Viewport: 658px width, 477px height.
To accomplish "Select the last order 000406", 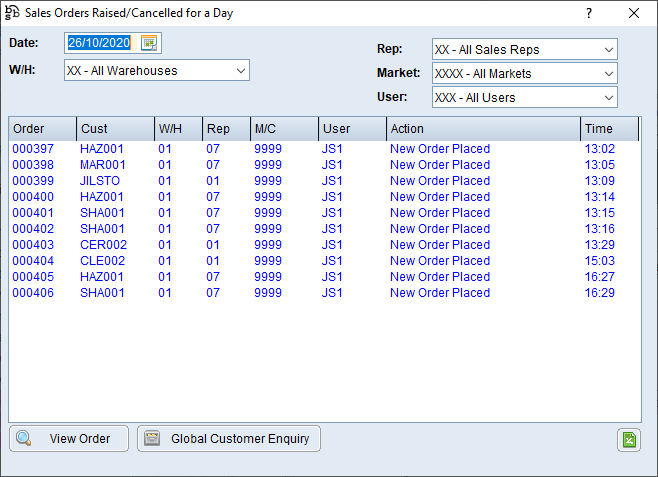I will (x=33, y=293).
